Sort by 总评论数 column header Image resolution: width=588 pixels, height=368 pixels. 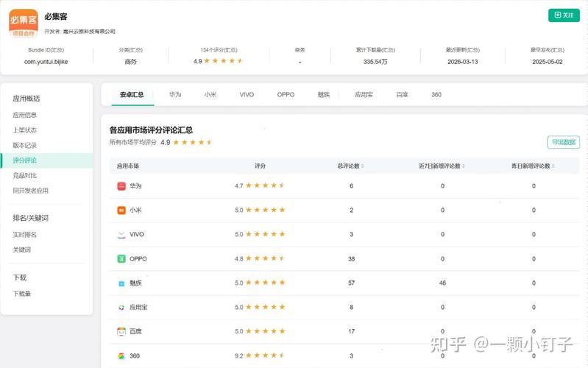tap(350, 166)
